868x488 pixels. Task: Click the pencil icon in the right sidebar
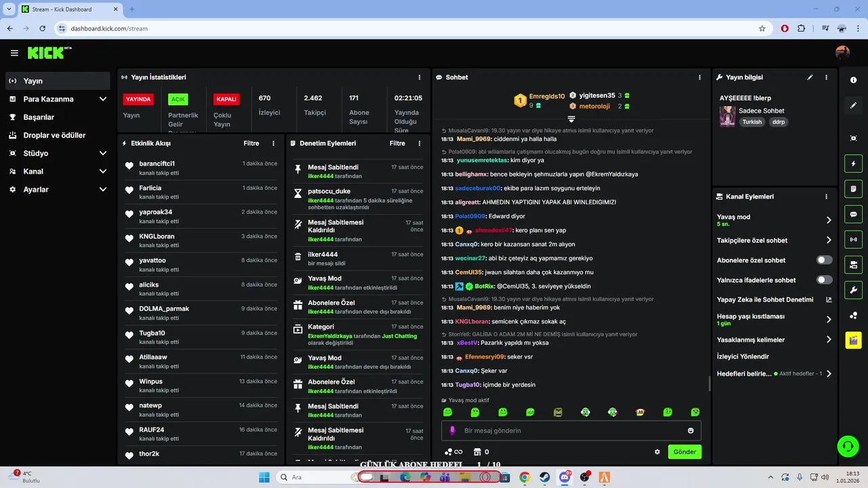tap(853, 106)
